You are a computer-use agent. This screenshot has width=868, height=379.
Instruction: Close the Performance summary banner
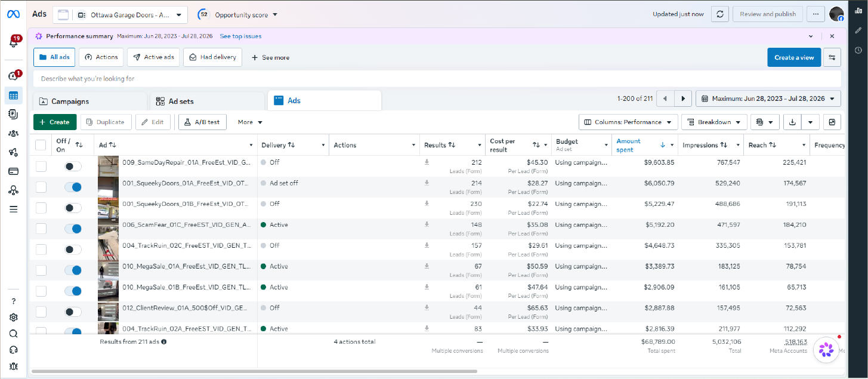[x=832, y=36]
